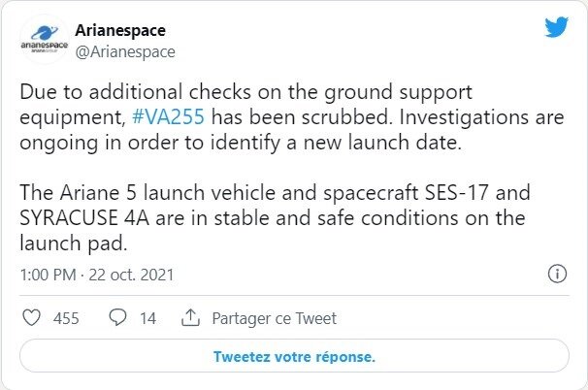Click the words 'launch pad.' in the tweet
The height and width of the screenshot is (390, 588).
[64, 241]
